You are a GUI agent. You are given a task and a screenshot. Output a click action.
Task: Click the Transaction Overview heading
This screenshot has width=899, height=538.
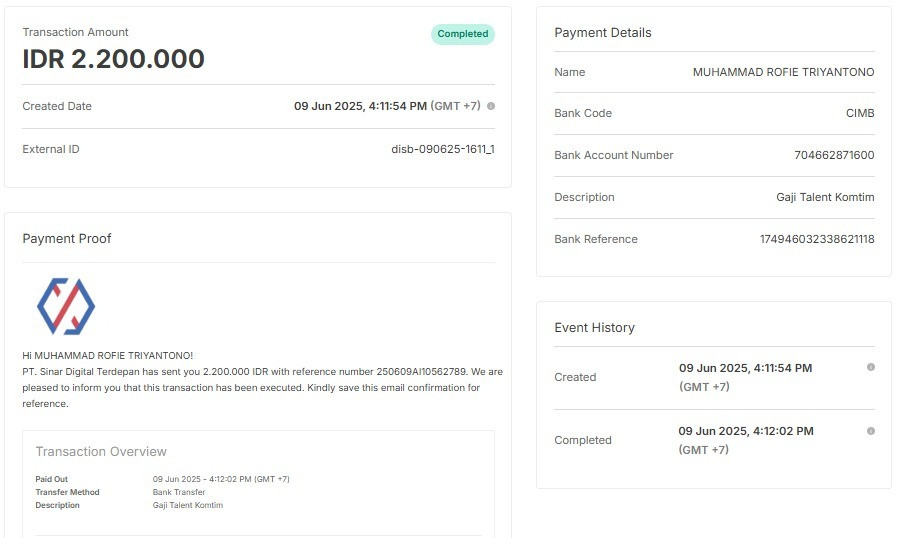(101, 451)
